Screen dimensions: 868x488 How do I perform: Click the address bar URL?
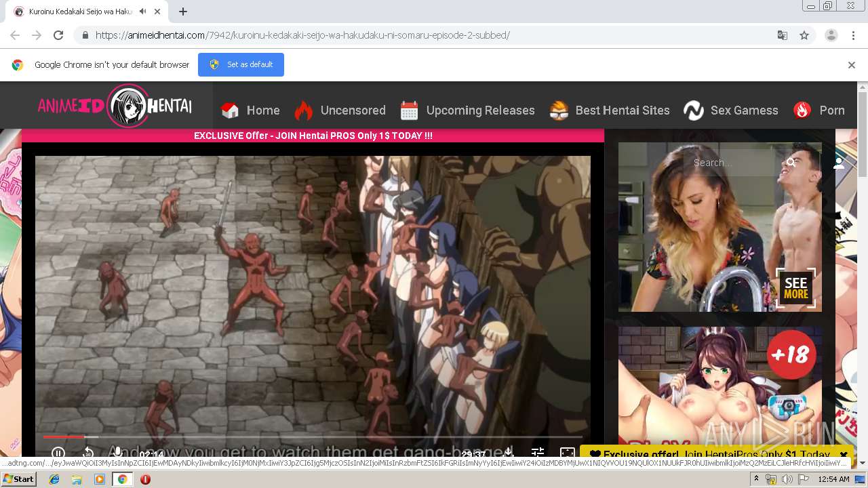302,35
